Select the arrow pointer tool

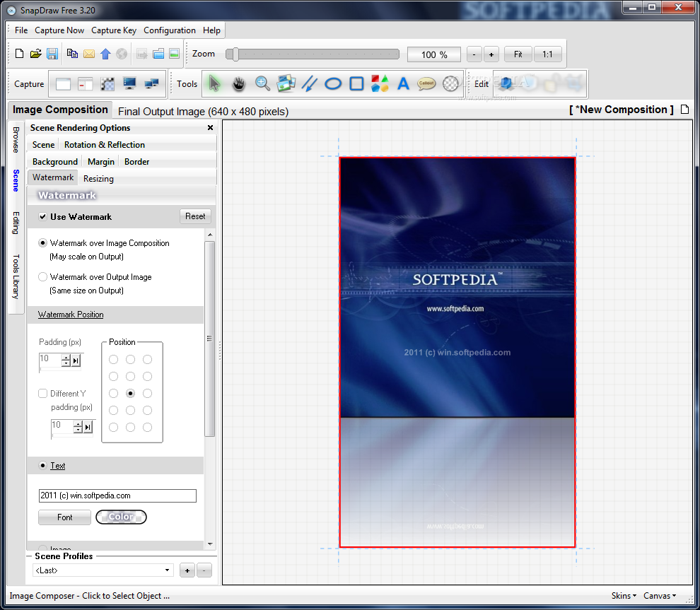pyautogui.click(x=214, y=84)
